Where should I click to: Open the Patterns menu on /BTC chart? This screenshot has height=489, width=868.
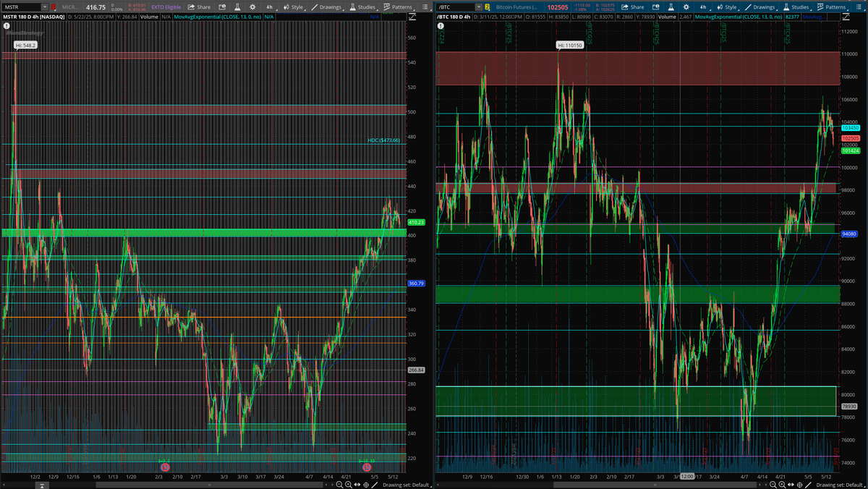tap(832, 7)
